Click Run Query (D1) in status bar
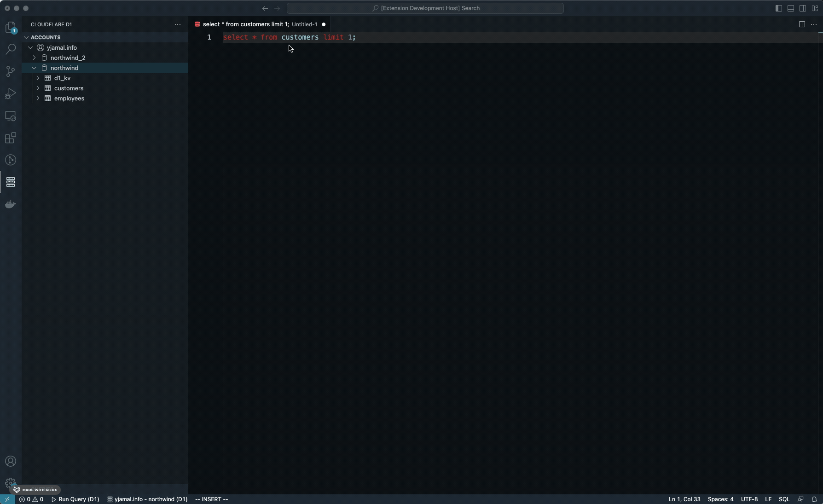This screenshot has height=504, width=823. [x=75, y=499]
